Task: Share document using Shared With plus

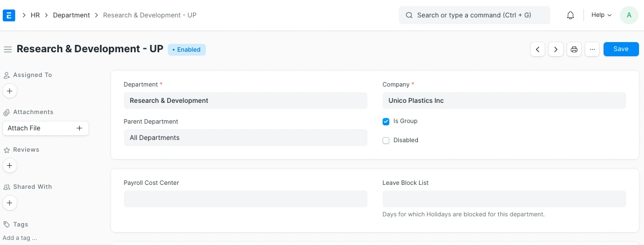Action: (10, 203)
